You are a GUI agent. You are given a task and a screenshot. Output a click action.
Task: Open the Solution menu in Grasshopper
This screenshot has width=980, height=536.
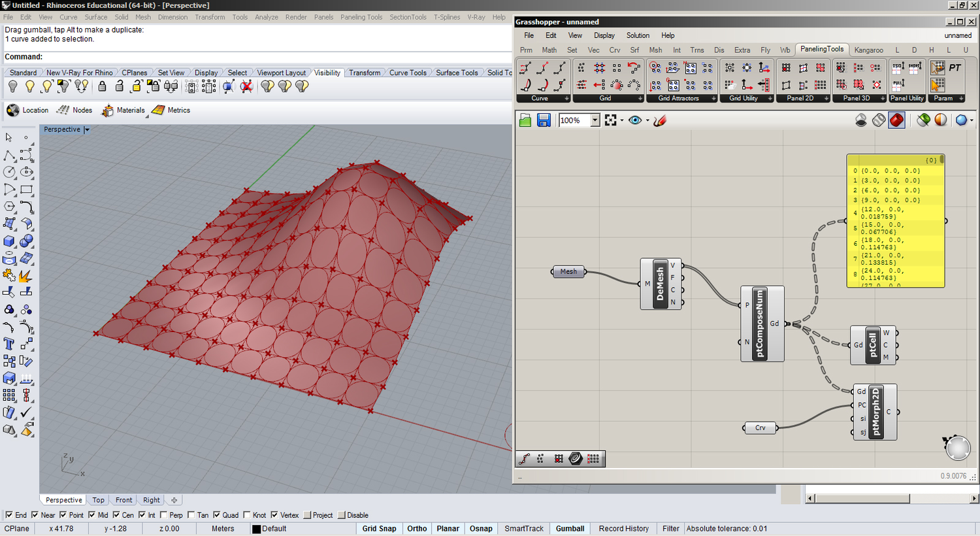click(x=638, y=35)
